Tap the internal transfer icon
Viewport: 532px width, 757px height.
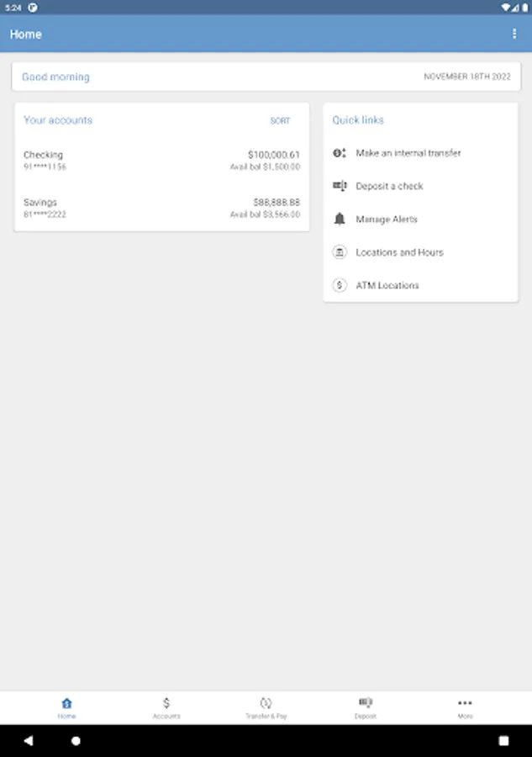click(340, 153)
